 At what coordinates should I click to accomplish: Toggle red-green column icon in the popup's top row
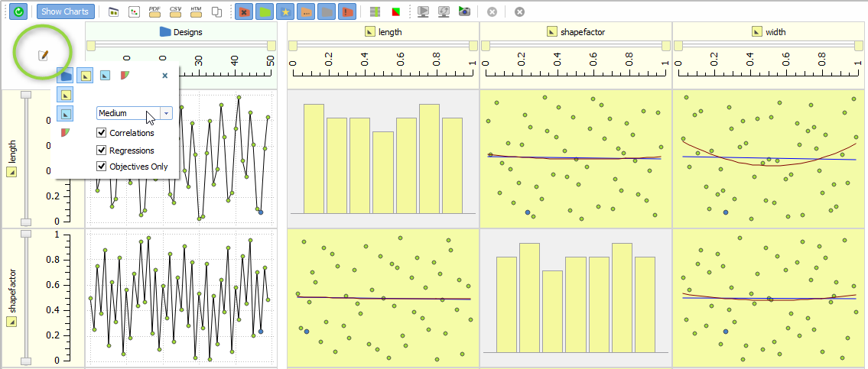click(125, 75)
